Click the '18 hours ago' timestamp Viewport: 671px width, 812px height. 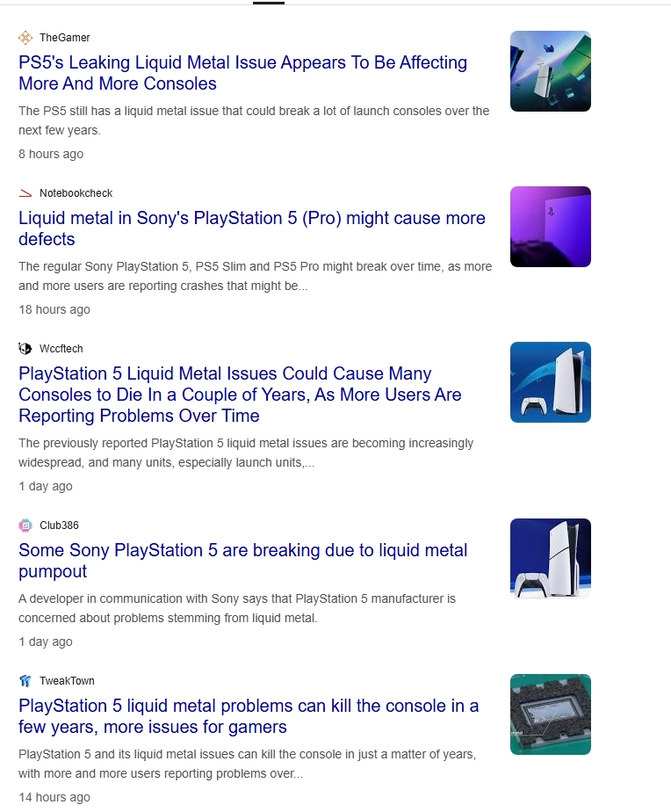54,309
